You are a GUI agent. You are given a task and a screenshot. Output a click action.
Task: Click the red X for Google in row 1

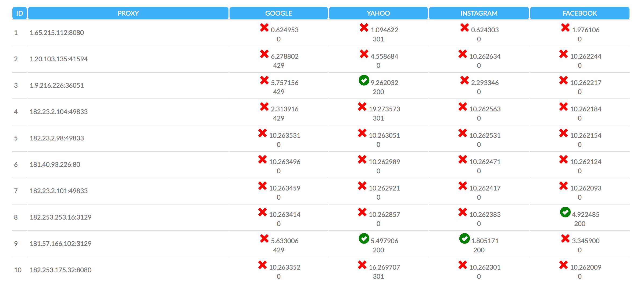264,27
